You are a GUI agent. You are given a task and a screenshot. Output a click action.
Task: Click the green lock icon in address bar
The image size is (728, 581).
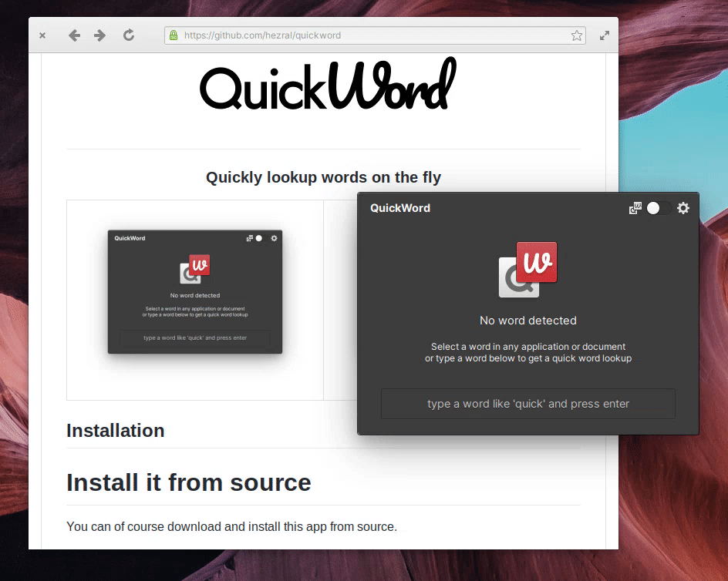(174, 35)
